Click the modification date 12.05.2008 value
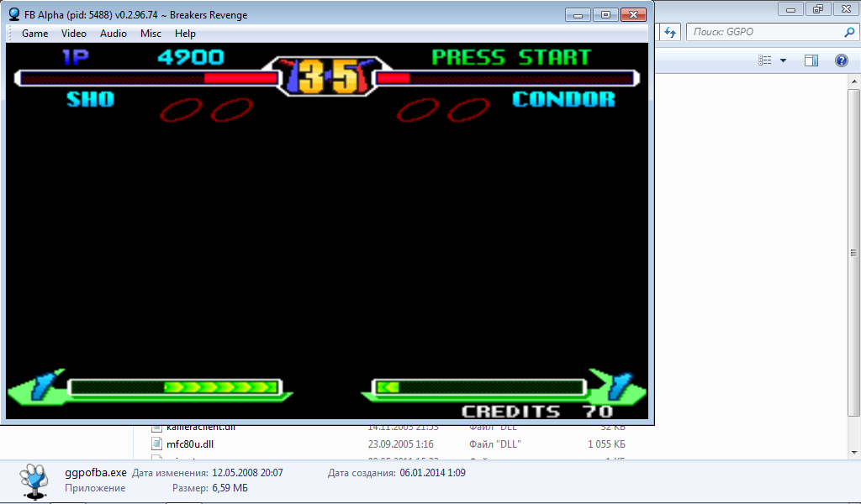This screenshot has width=861, height=504. tap(247, 473)
